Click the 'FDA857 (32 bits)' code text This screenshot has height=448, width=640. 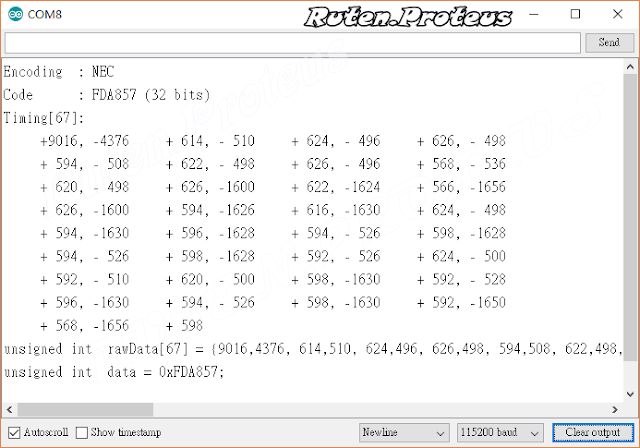(151, 95)
